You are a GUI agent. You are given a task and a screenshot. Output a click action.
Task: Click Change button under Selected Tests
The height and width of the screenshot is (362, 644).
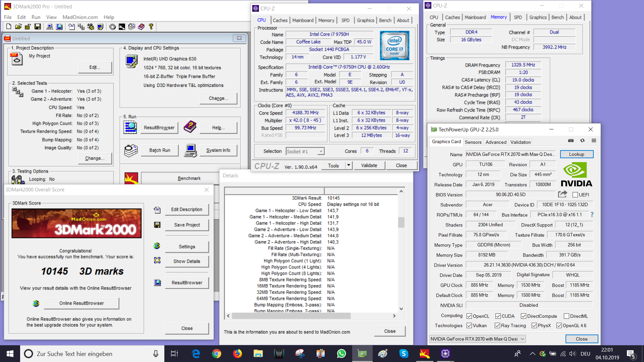(95, 158)
